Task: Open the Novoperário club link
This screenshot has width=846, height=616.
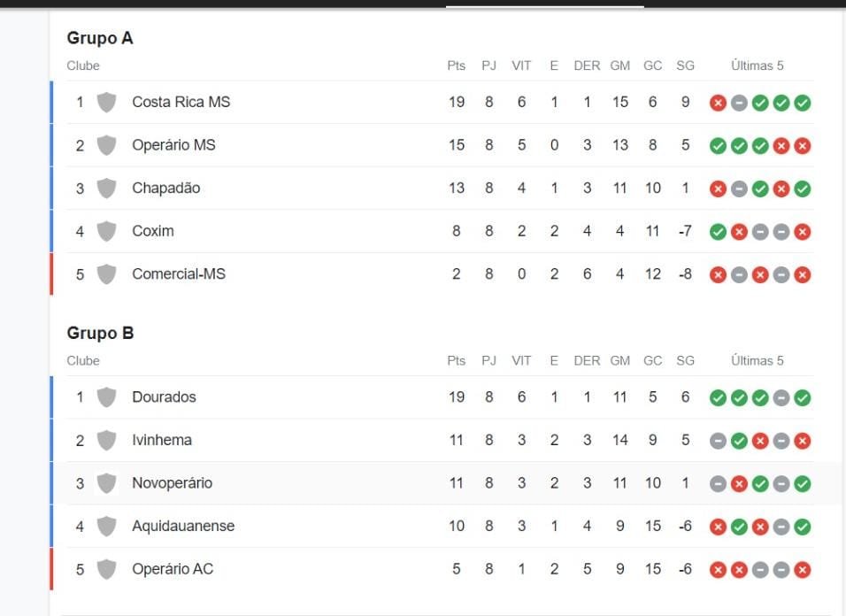Action: [x=172, y=483]
